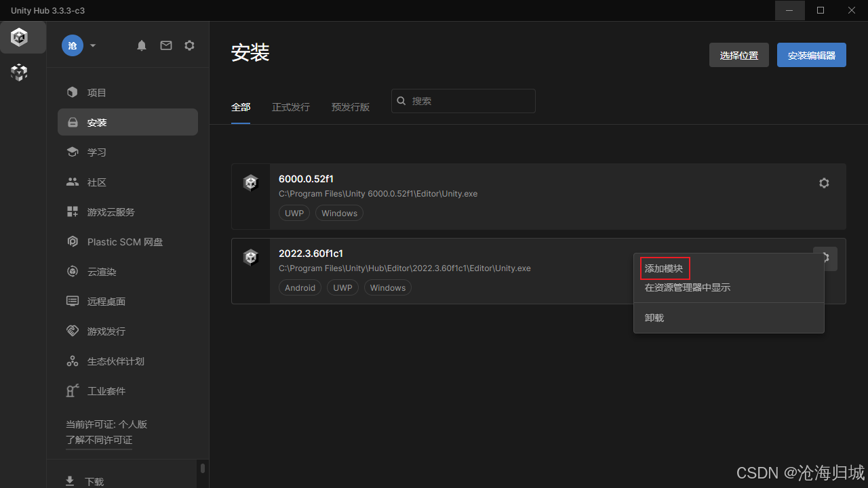
Task: Select 添加模块 in context menu
Action: pos(729,268)
